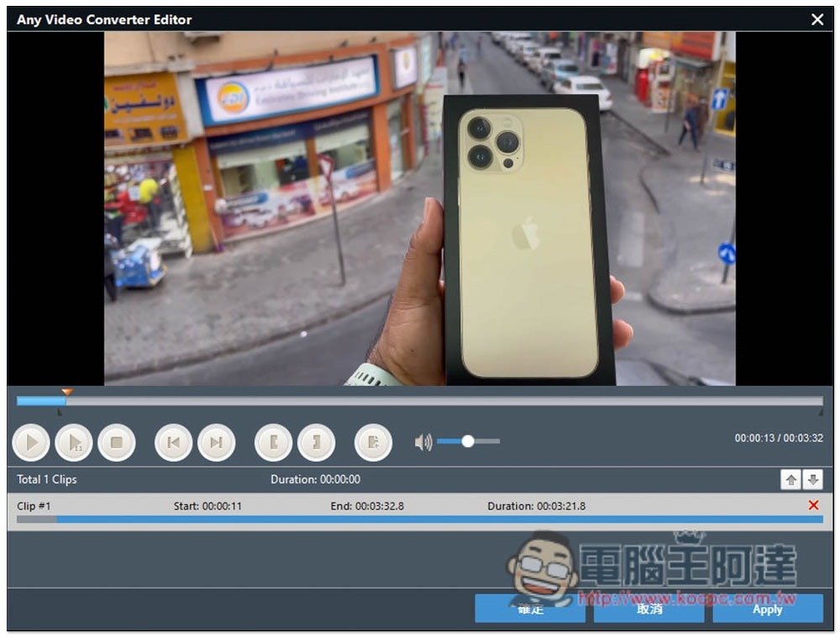Close the Any Video Converter Editor window
Image resolution: width=840 pixels, height=638 pixels.
[x=817, y=19]
